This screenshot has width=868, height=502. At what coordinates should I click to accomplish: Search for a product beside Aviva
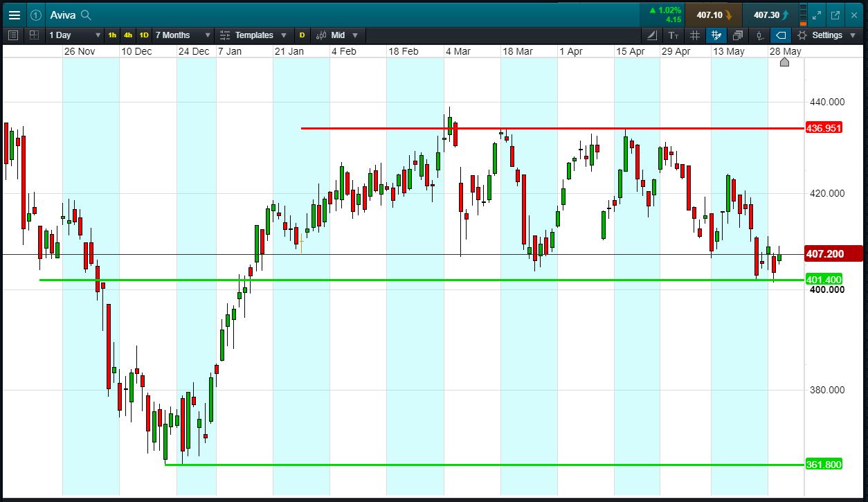pos(86,15)
